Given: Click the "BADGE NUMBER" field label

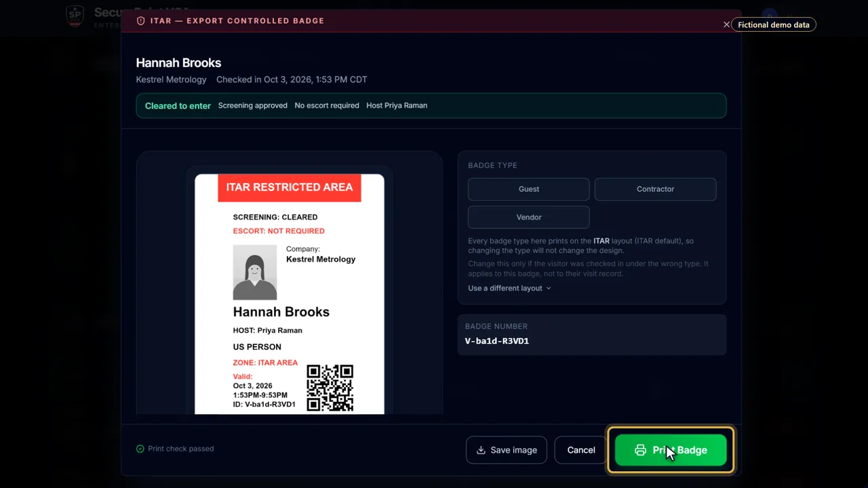Looking at the screenshot, I should pos(496,327).
